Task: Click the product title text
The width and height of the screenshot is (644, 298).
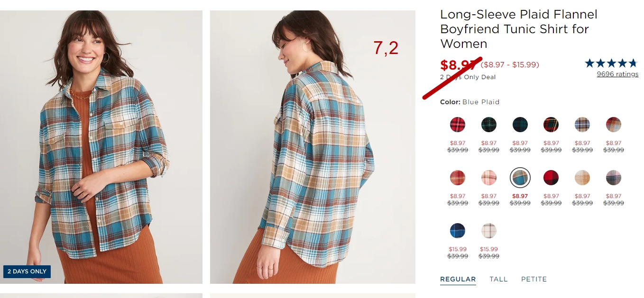Action: [x=519, y=29]
